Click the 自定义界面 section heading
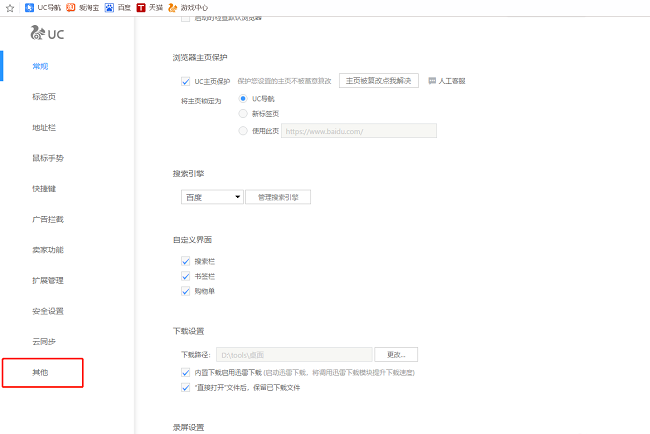This screenshot has height=434, width=650. pyautogui.click(x=192, y=240)
